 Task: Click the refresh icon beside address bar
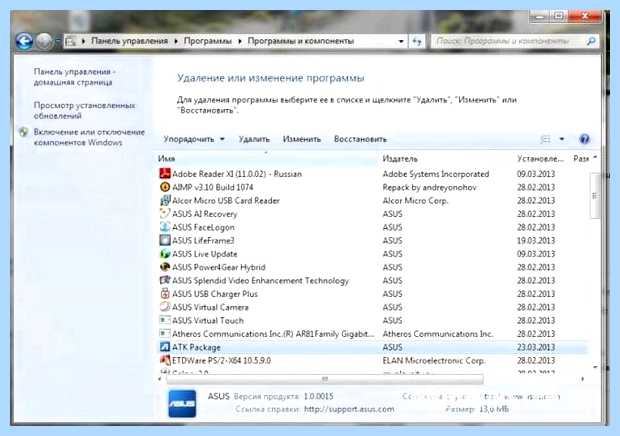[x=417, y=41]
